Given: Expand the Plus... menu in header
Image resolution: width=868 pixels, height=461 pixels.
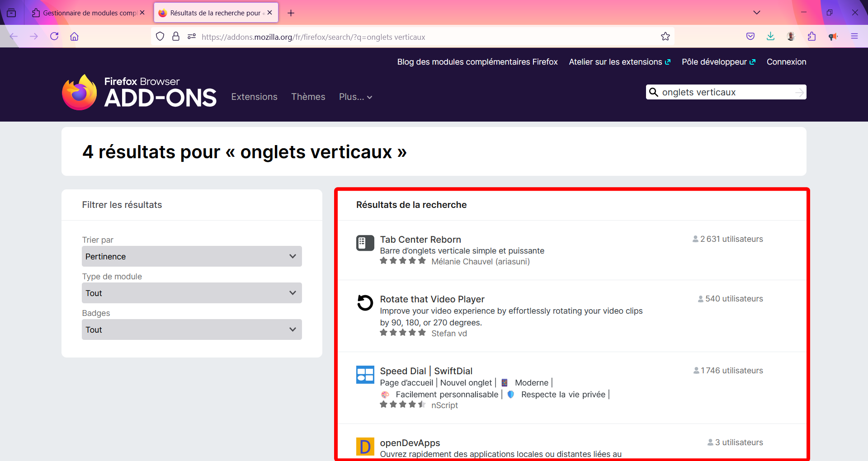Looking at the screenshot, I should point(355,97).
